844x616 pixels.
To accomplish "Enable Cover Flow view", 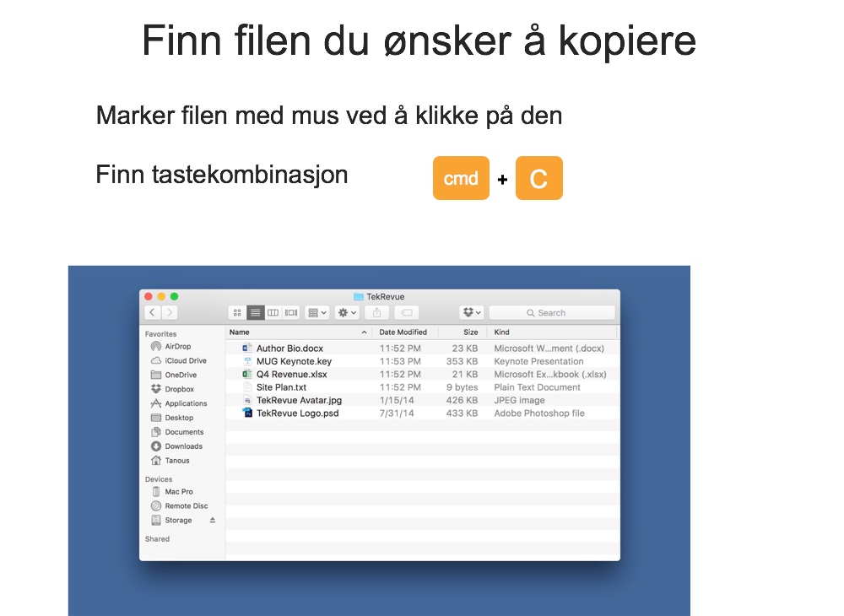I will [291, 312].
